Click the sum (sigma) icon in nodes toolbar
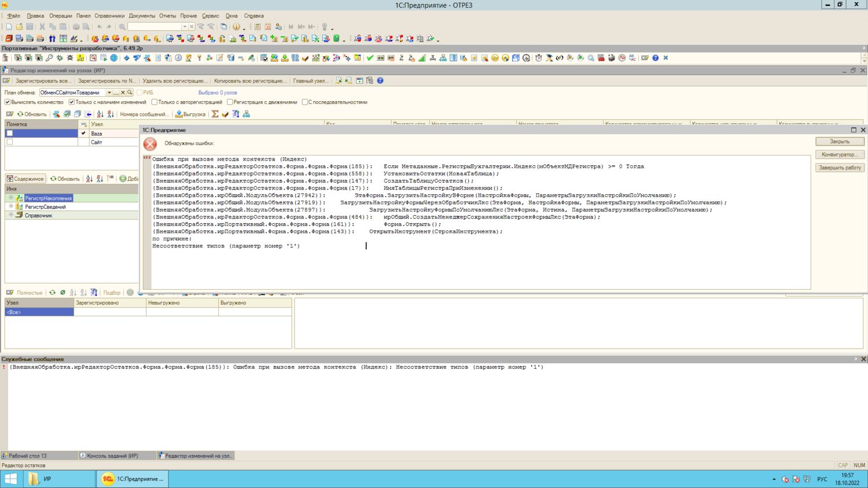Image resolution: width=868 pixels, height=488 pixels. (215, 114)
